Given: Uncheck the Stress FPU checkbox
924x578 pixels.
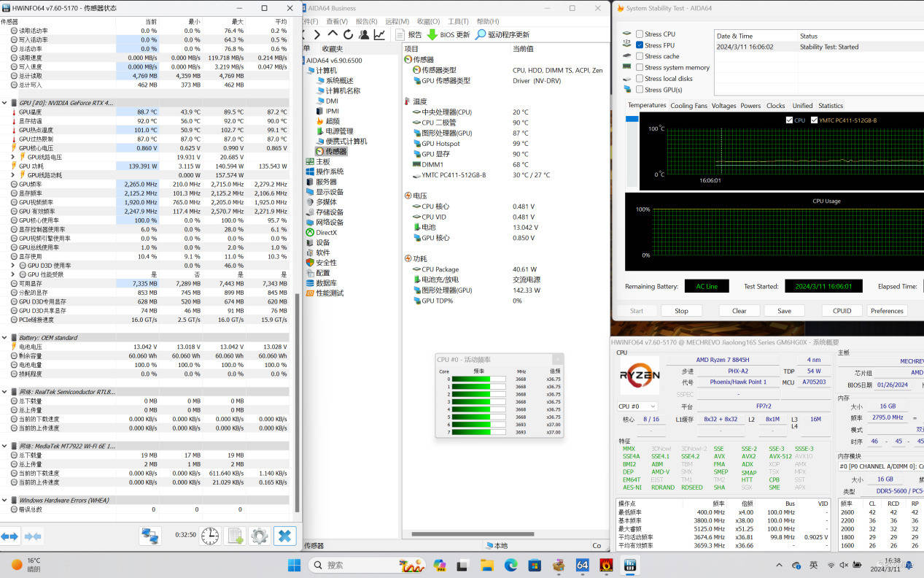Looking at the screenshot, I should [x=640, y=45].
